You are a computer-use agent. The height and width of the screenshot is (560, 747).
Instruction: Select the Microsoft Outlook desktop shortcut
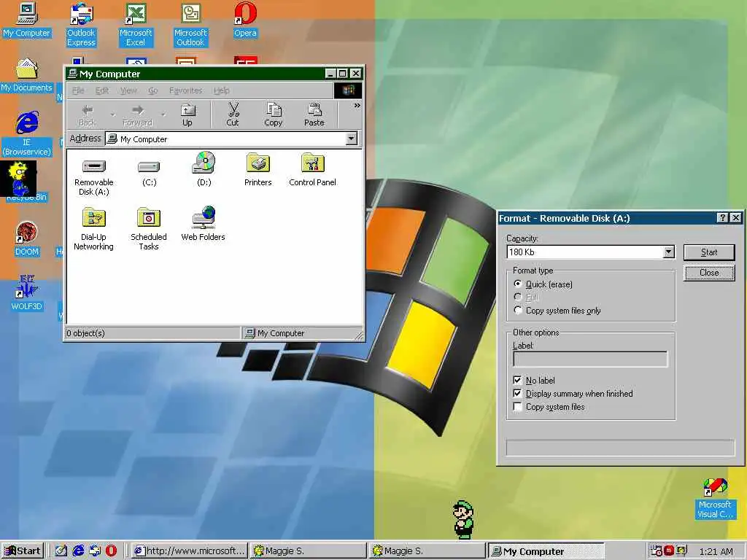(190, 25)
